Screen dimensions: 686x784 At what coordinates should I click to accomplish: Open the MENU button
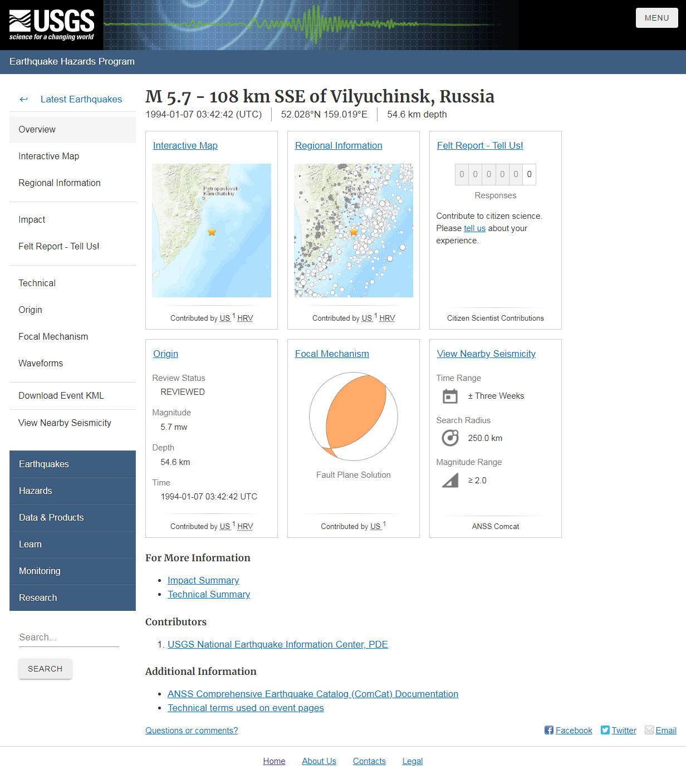tap(657, 18)
